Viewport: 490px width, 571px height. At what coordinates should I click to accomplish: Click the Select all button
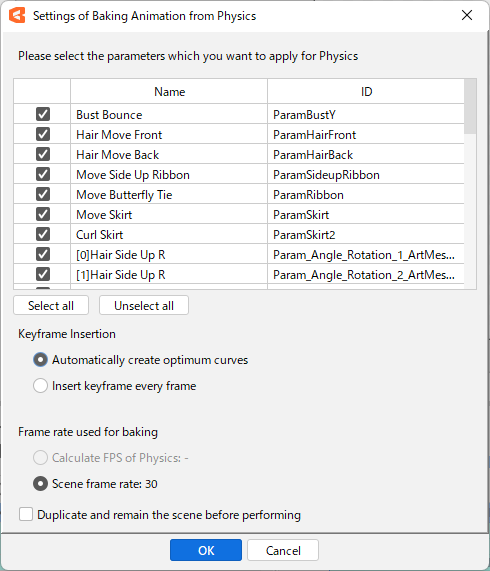point(51,305)
